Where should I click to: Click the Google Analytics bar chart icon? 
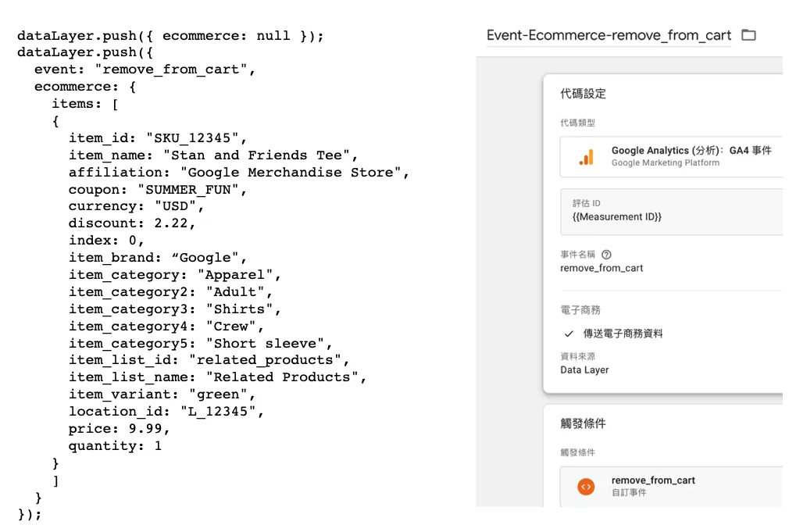(x=587, y=157)
